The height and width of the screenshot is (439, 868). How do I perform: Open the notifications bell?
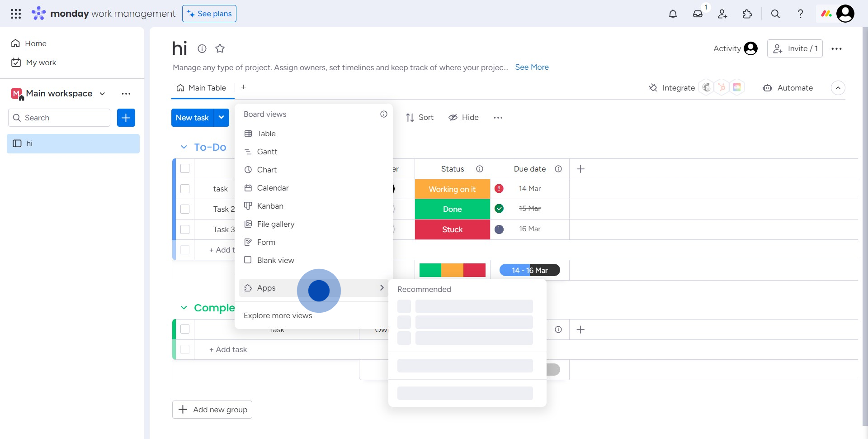673,14
